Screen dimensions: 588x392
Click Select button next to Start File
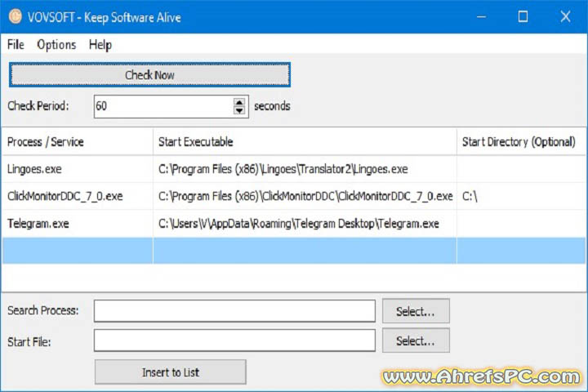coord(416,341)
